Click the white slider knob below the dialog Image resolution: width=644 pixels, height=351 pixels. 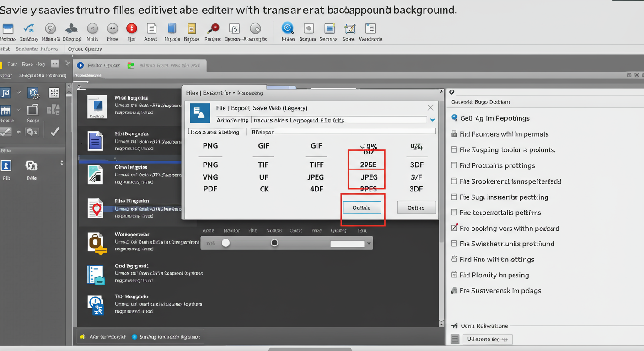click(226, 243)
